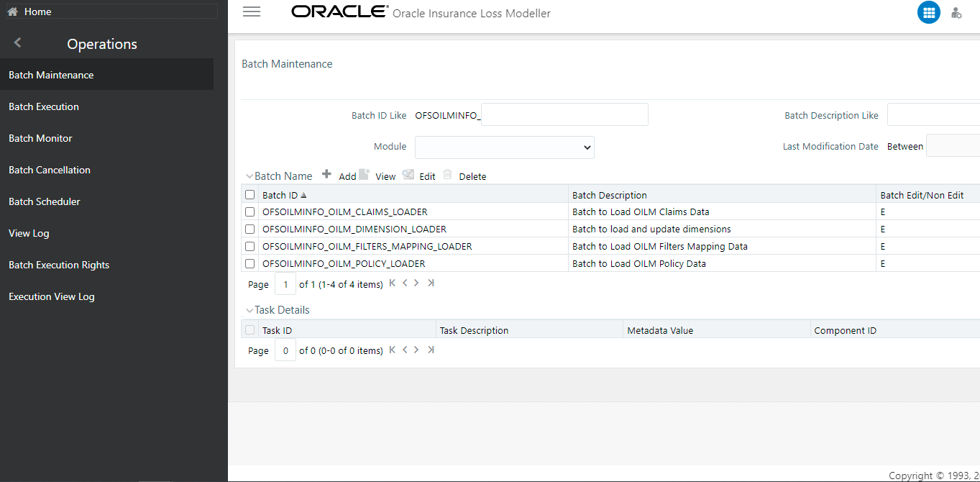Go to next page in Batch Name pager
This screenshot has height=482, width=980.
(x=416, y=283)
